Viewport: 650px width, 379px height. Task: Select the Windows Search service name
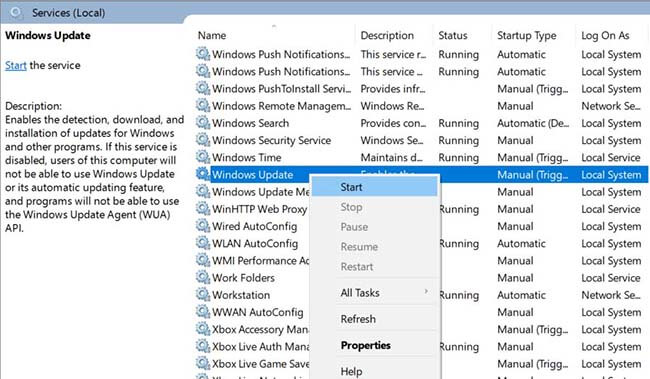click(250, 123)
